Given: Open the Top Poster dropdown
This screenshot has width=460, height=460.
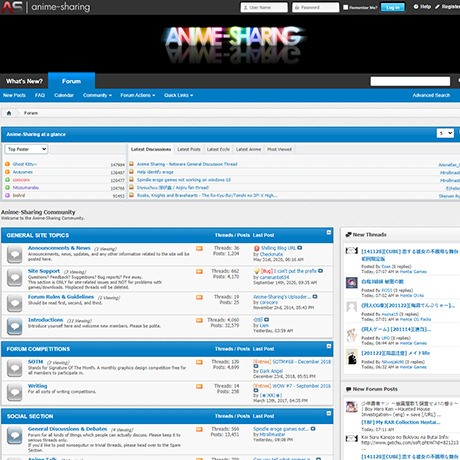Looking at the screenshot, I should click(26, 149).
